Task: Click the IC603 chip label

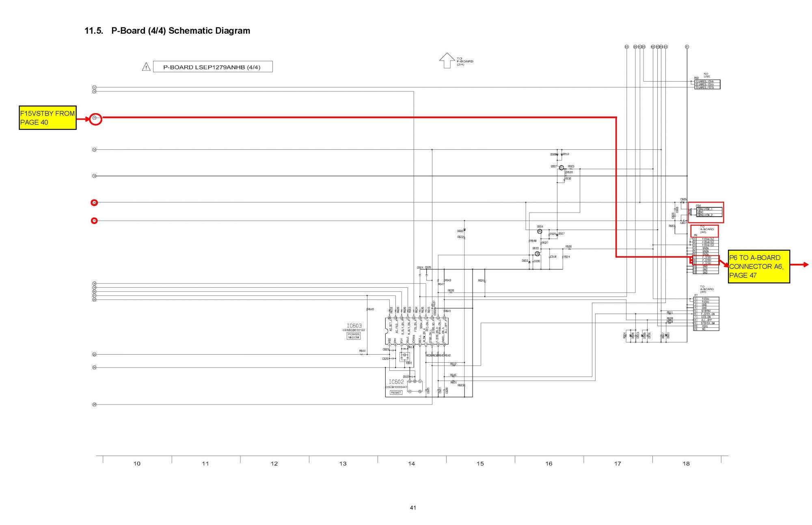Action: 354,326
